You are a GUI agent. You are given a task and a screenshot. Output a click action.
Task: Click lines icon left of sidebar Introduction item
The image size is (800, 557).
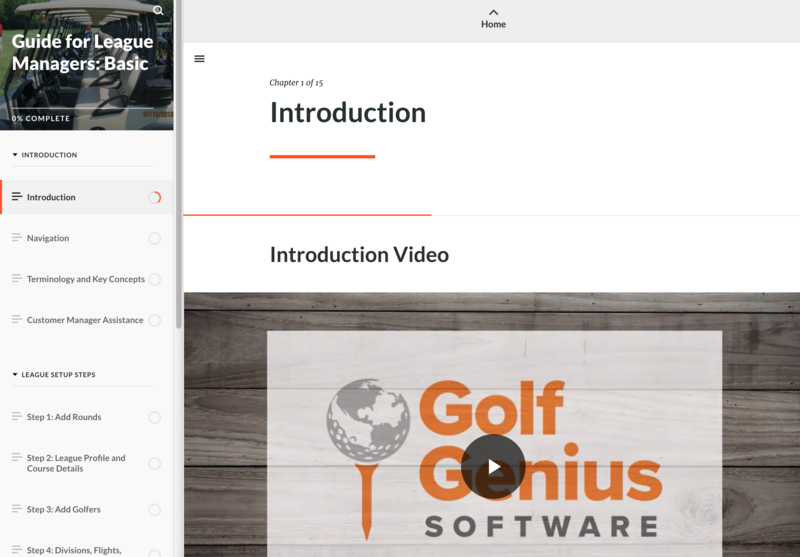pos(16,196)
